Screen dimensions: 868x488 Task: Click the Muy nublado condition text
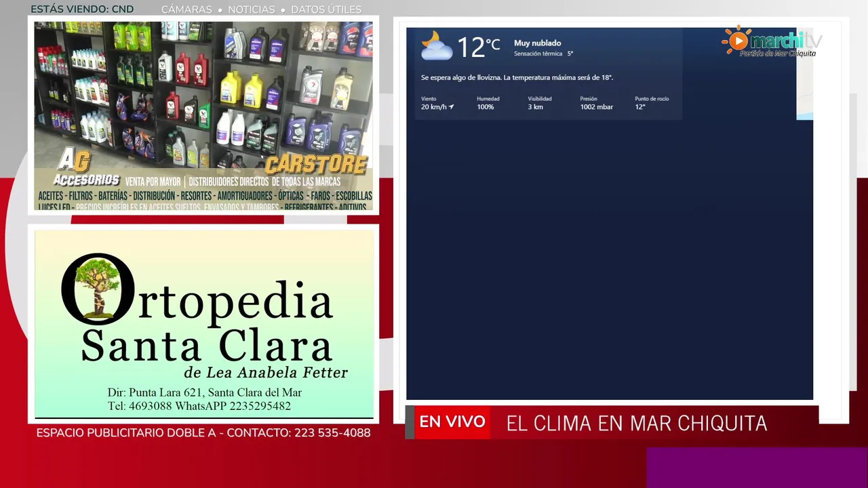537,43
